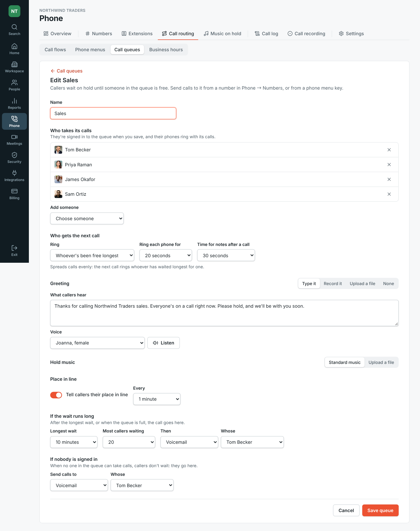
Task: Select Record it greeting option
Action: (x=333, y=283)
